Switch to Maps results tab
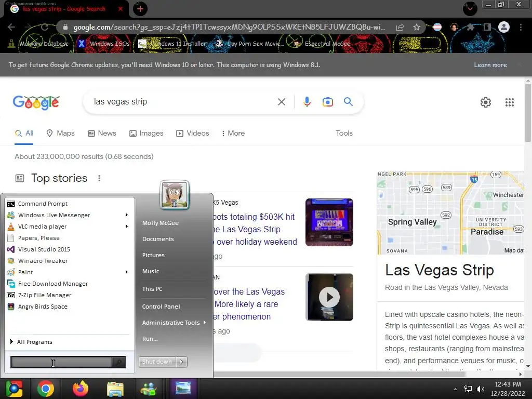Image resolution: width=532 pixels, height=399 pixels. [x=60, y=134]
